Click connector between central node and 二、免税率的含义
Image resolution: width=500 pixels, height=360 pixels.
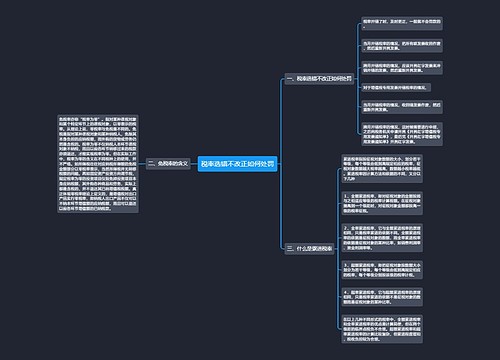coord(194,164)
